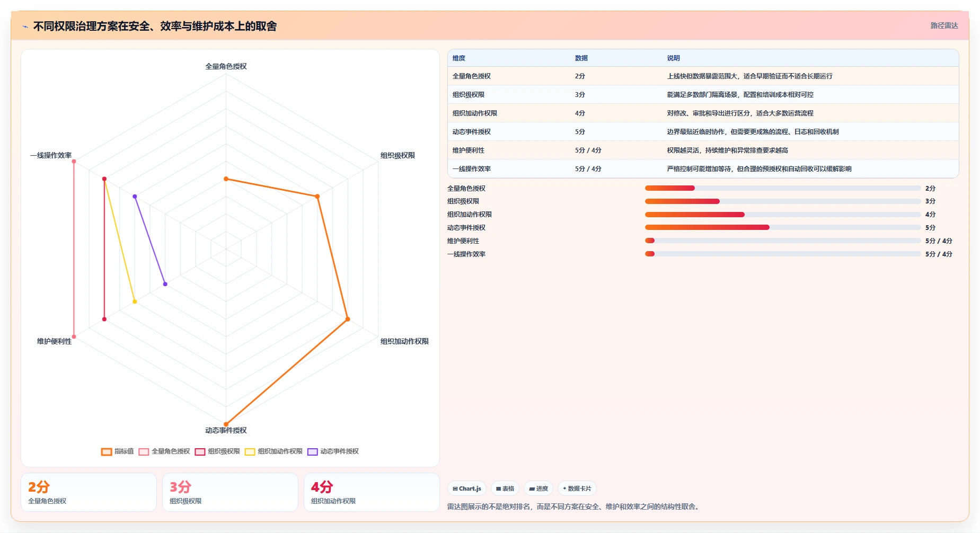Click the page title 不同权限治理方案

pos(155,26)
